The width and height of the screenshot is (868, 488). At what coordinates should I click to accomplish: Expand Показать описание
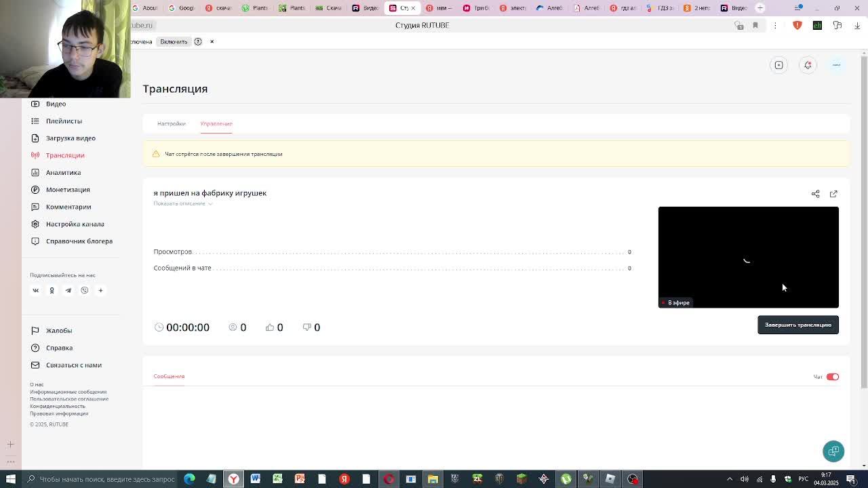tap(182, 203)
